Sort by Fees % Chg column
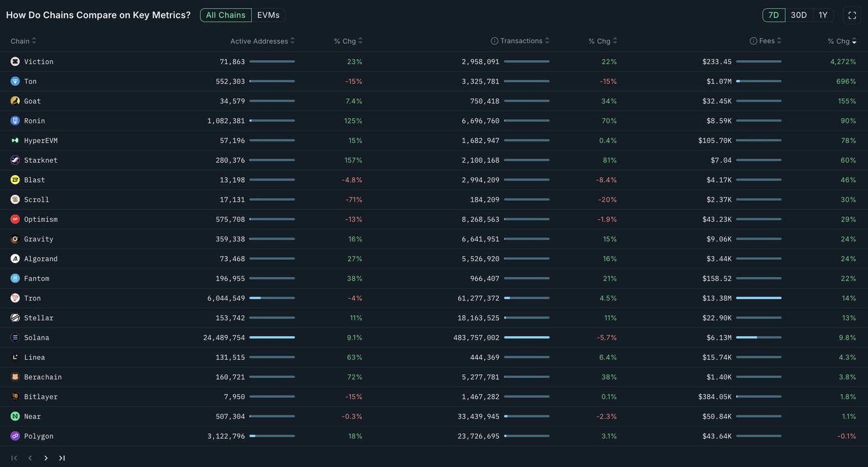 point(842,41)
